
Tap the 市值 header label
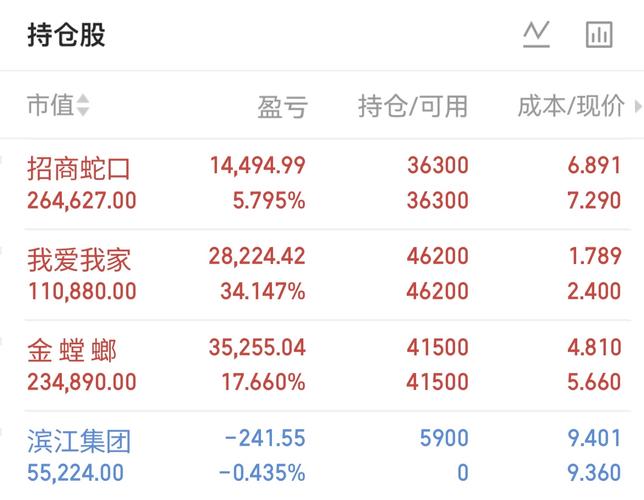tap(51, 105)
